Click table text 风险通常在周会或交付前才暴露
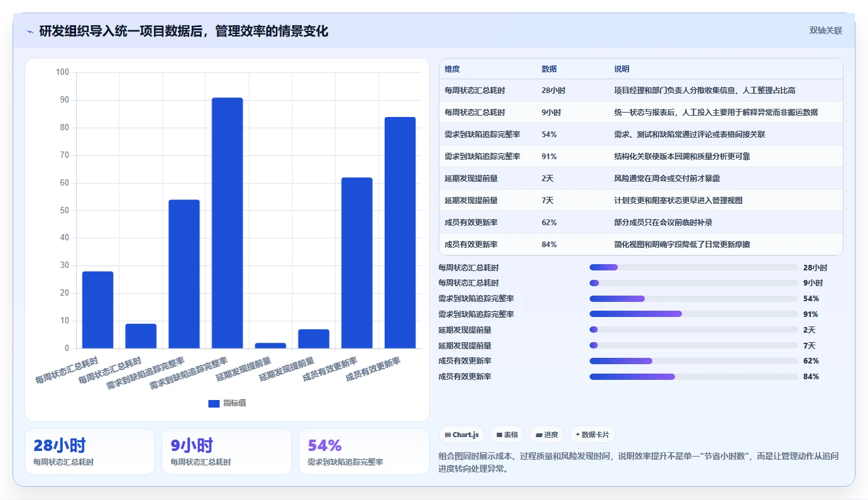This screenshot has width=868, height=500. (667, 179)
